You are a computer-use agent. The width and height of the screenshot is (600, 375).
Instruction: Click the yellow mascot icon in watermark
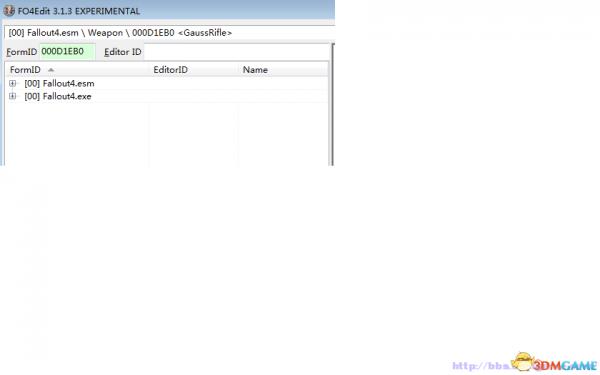523,361
